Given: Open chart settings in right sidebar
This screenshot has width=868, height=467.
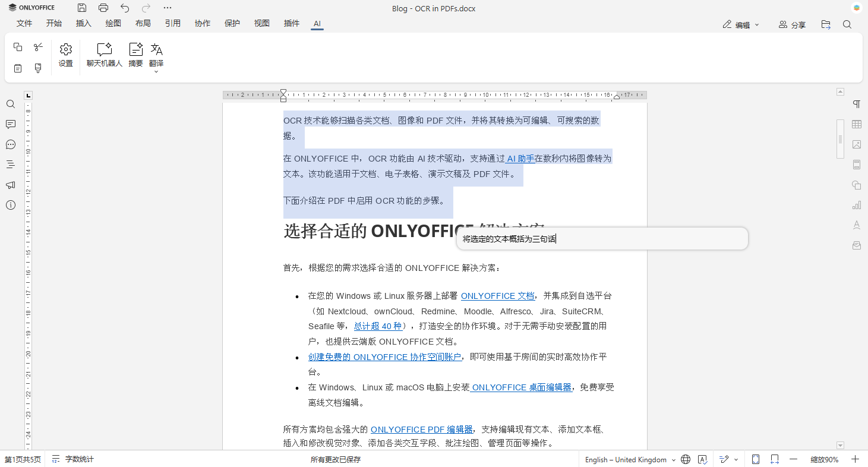Looking at the screenshot, I should click(857, 205).
